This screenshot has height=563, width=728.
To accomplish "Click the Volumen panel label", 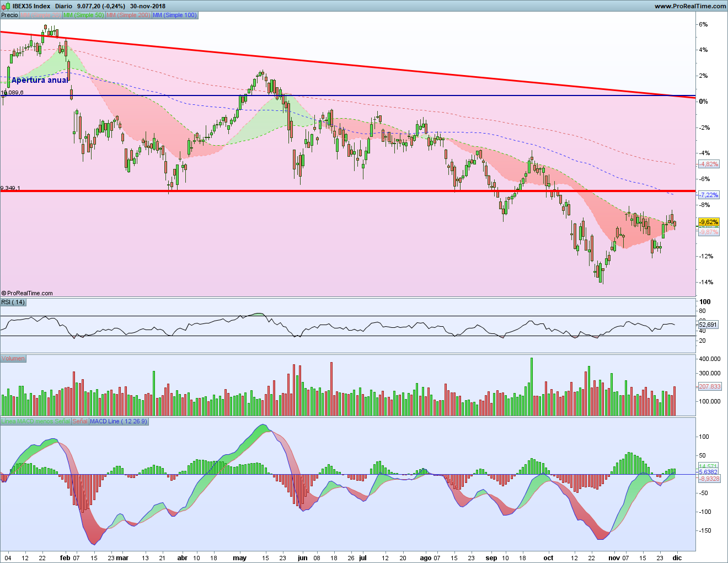I will click(13, 358).
